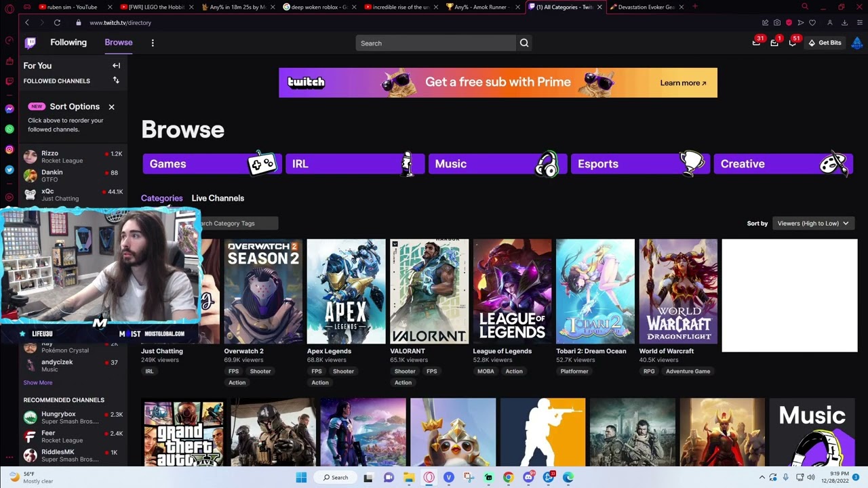Open the Esports category button
The image size is (868, 488).
tap(641, 164)
